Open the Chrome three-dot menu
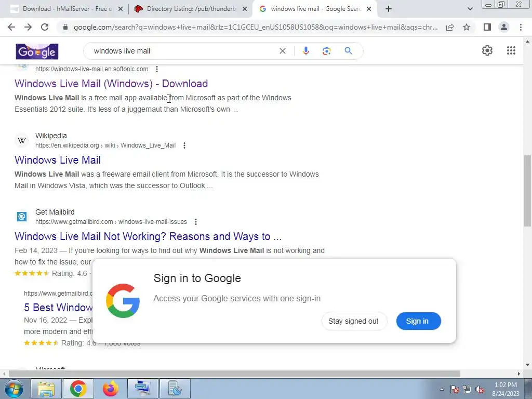Screen dimensions: 532x399 click(x=521, y=27)
